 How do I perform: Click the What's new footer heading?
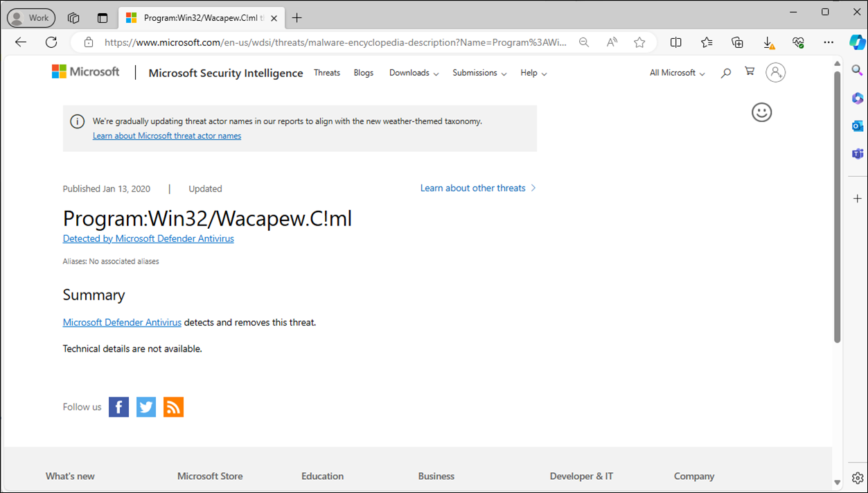70,476
